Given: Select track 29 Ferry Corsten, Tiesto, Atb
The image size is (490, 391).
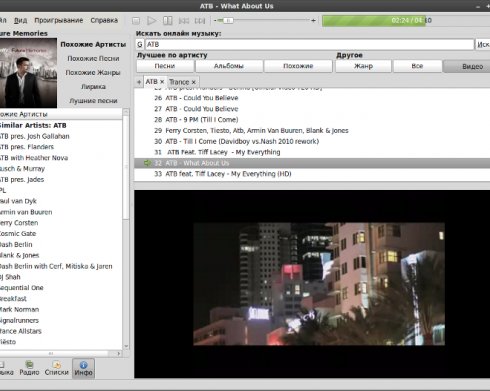Looking at the screenshot, I should point(312,131).
